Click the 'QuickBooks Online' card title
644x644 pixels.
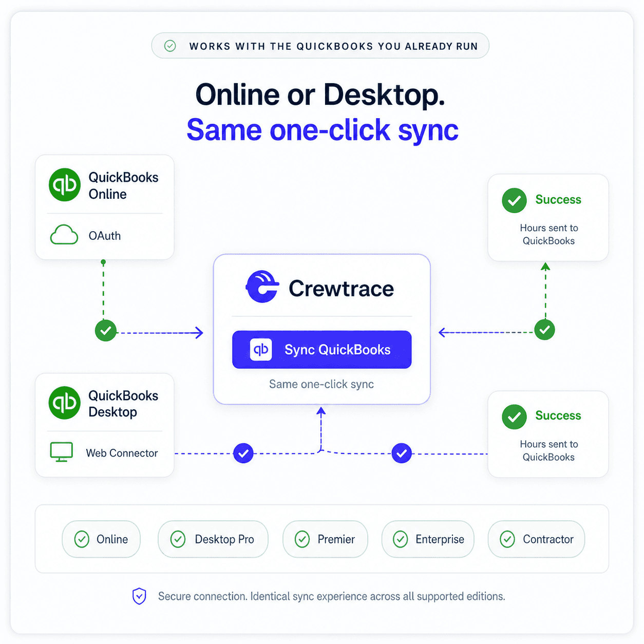click(123, 185)
